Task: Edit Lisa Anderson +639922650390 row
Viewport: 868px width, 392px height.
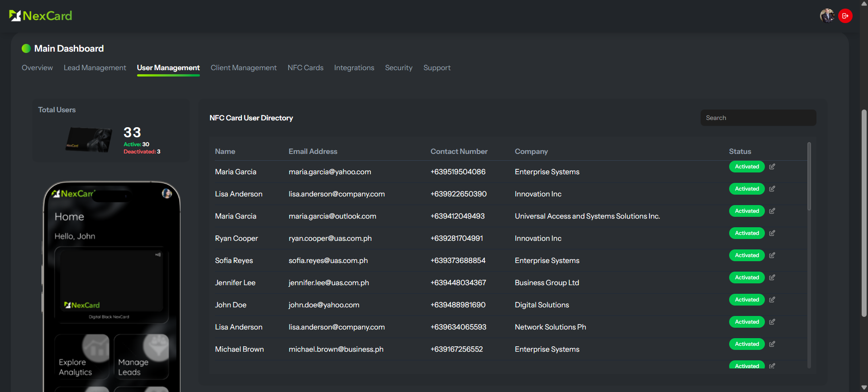Action: point(772,189)
